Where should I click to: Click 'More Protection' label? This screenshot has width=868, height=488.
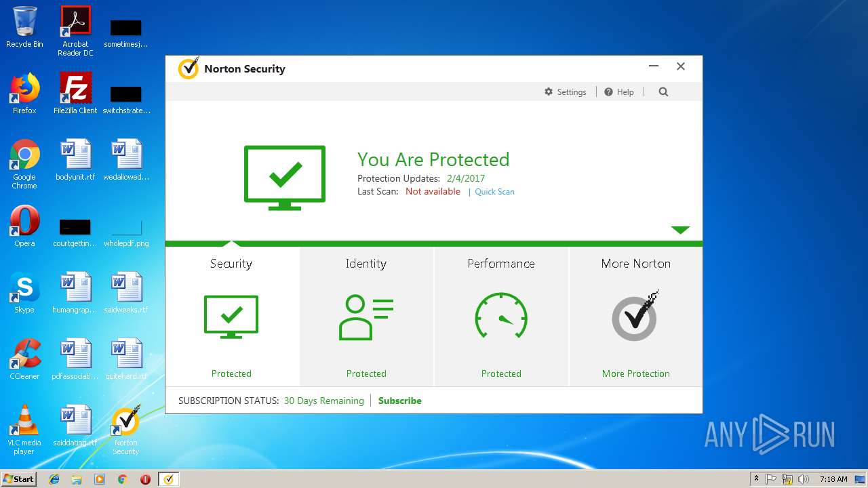click(636, 373)
